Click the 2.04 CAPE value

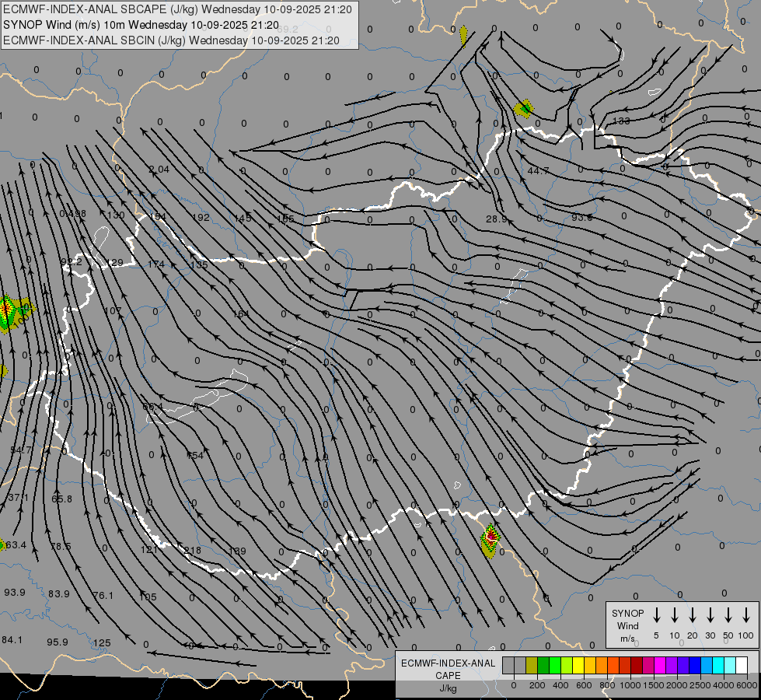[x=159, y=170]
